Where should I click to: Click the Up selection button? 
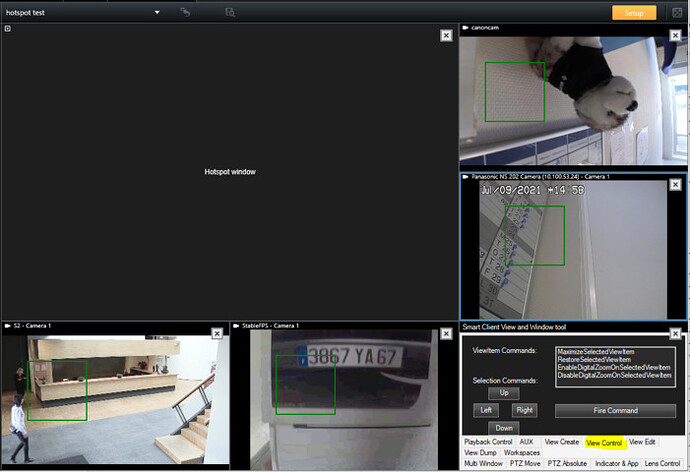click(x=504, y=393)
